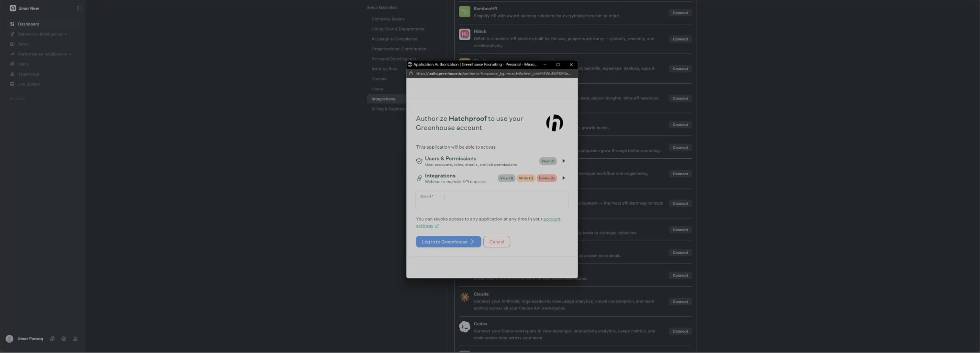Click the auth.greenhouse.io address bar
Viewport: 980px width, 353px height.
493,74
